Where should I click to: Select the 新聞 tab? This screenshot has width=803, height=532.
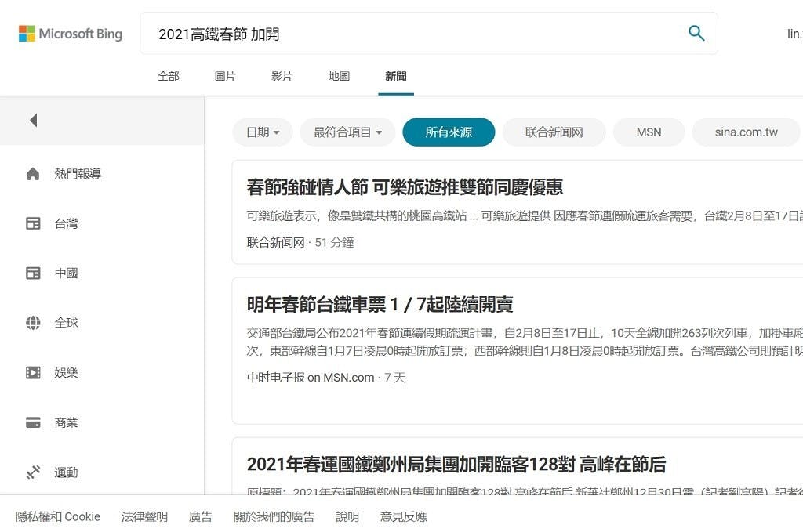coord(396,77)
